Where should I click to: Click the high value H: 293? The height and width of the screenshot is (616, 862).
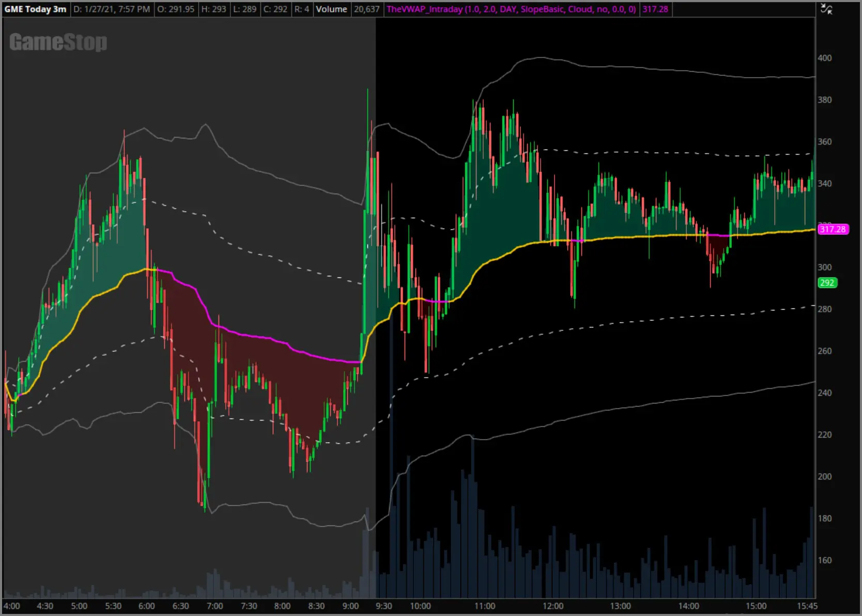click(213, 9)
